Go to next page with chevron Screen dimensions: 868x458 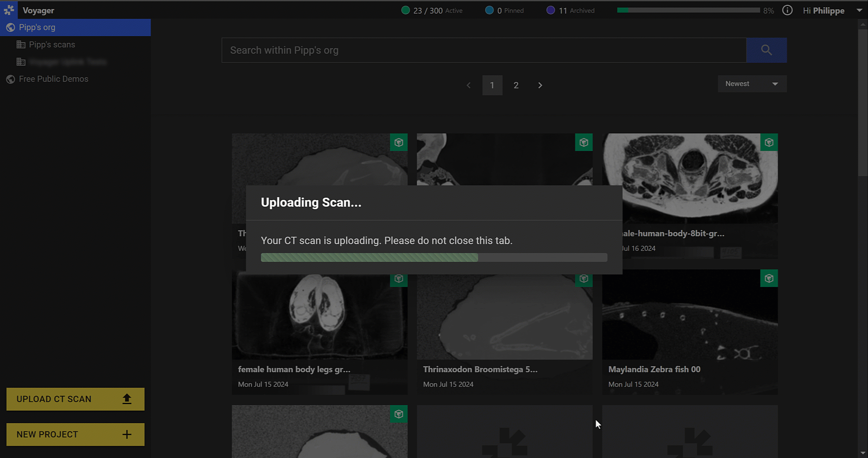tap(540, 85)
